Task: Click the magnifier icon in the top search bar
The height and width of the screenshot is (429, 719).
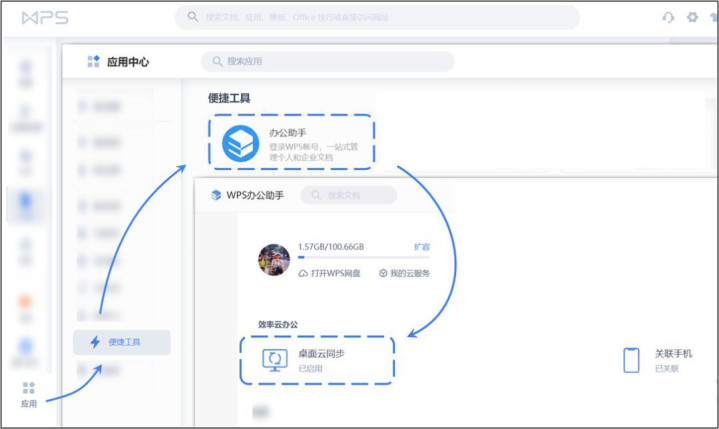Action: click(x=193, y=17)
